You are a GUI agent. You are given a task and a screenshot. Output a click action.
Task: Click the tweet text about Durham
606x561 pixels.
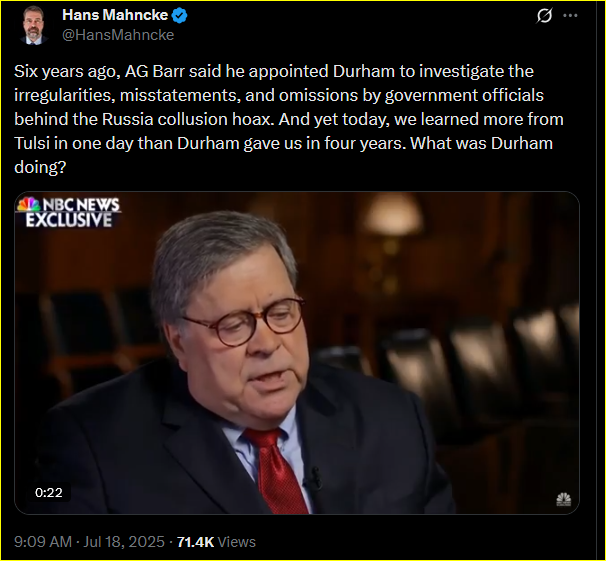pyautogui.click(x=289, y=119)
